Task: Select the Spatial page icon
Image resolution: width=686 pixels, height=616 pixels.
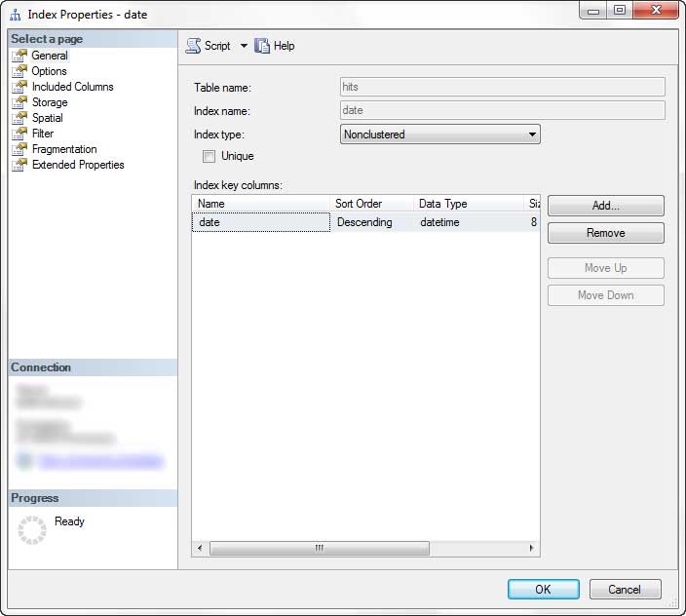Action: point(19,118)
